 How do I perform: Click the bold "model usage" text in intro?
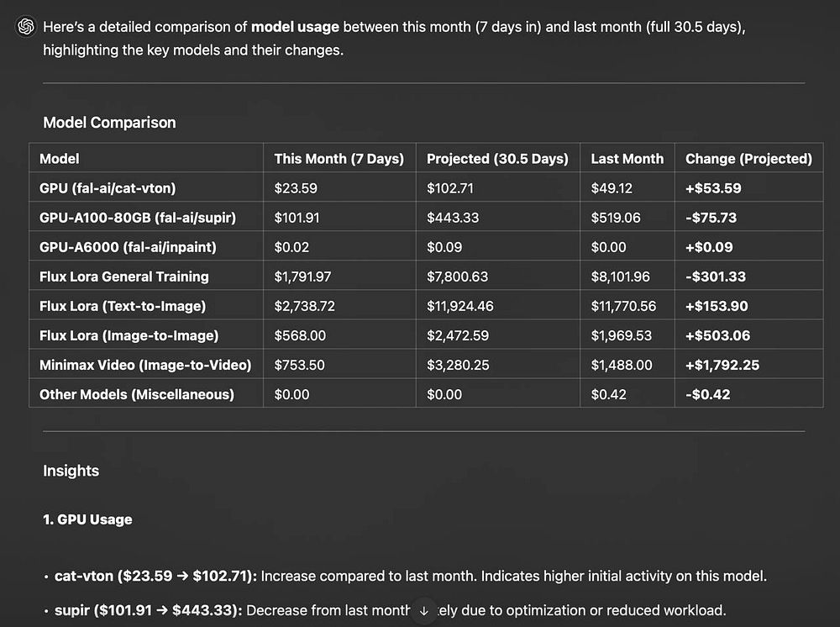(295, 27)
